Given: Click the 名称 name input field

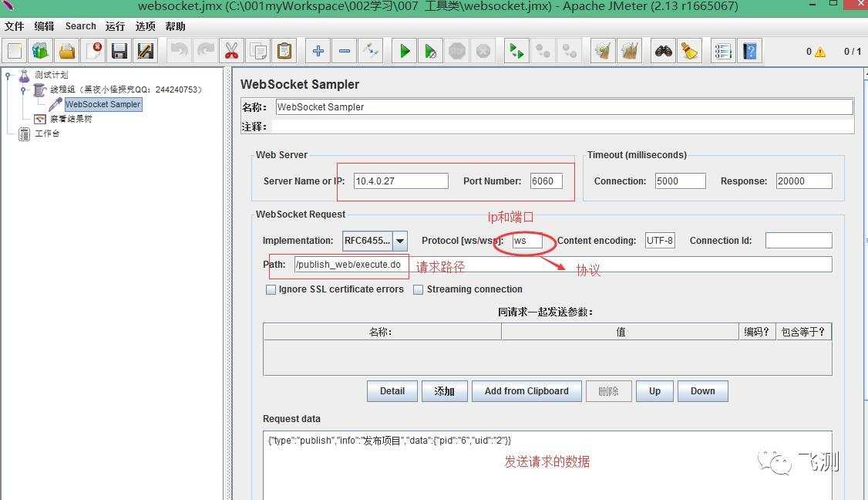Looking at the screenshot, I should click(564, 107).
